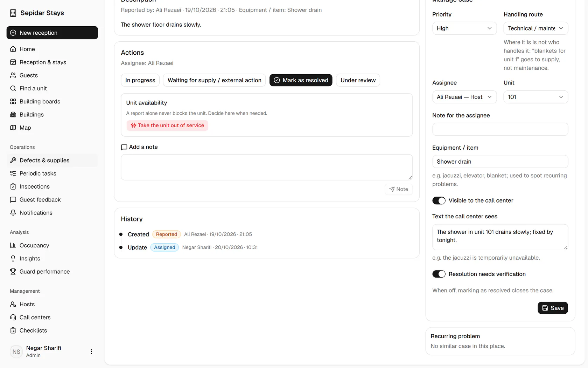Click the Building boards grid icon

13,101
